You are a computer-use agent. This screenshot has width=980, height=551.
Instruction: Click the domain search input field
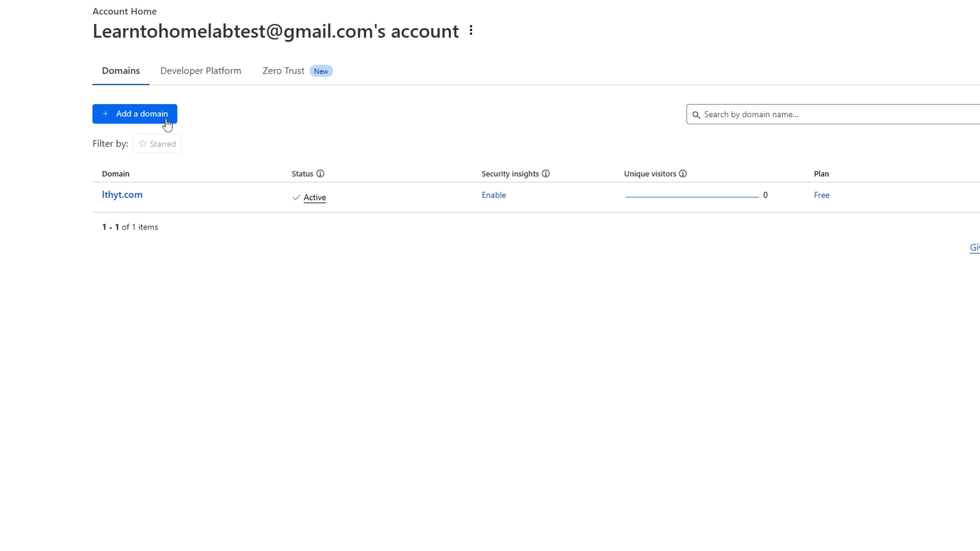[x=804, y=114]
